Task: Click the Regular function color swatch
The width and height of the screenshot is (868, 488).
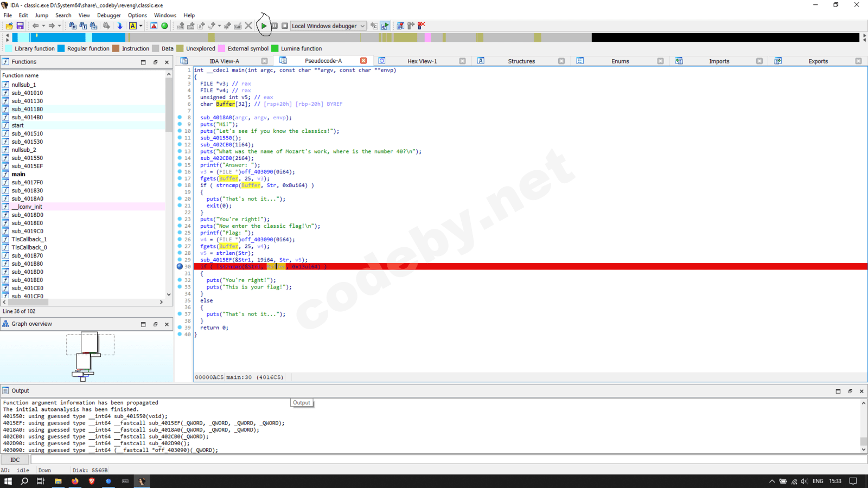Action: (61, 49)
